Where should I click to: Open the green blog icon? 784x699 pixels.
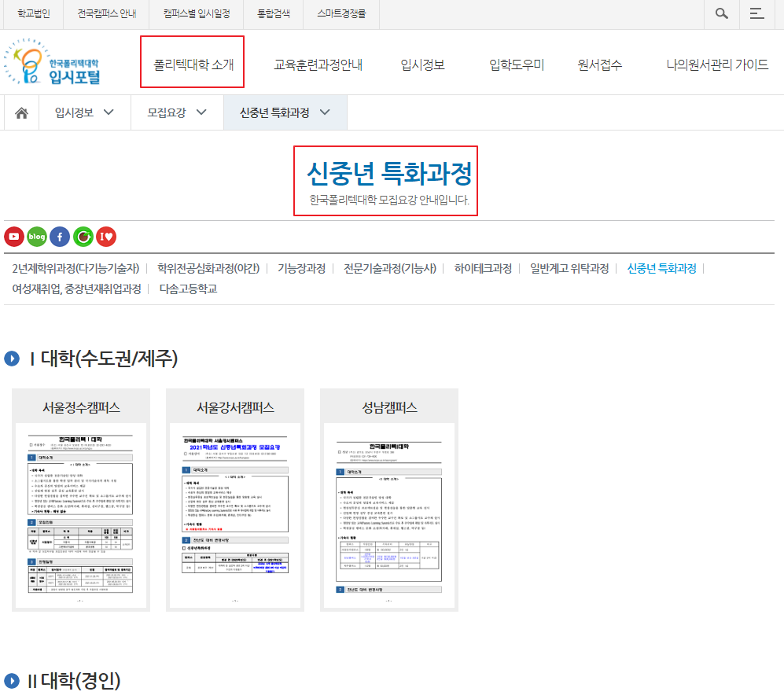point(37,237)
